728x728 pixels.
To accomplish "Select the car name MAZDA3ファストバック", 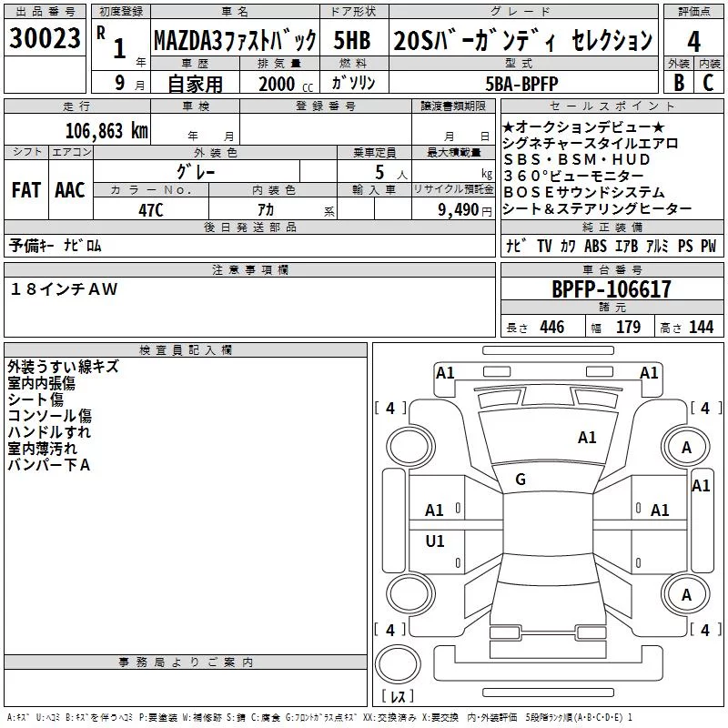I will click(235, 40).
